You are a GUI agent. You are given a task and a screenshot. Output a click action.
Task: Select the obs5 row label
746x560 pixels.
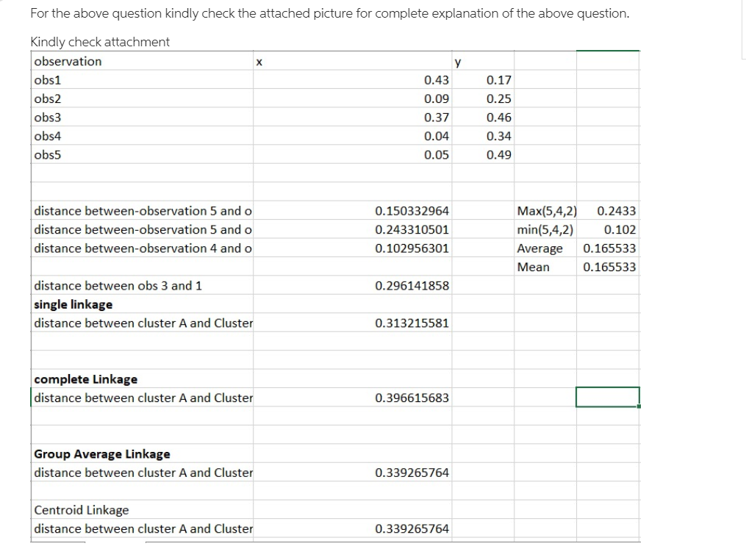click(x=142, y=154)
